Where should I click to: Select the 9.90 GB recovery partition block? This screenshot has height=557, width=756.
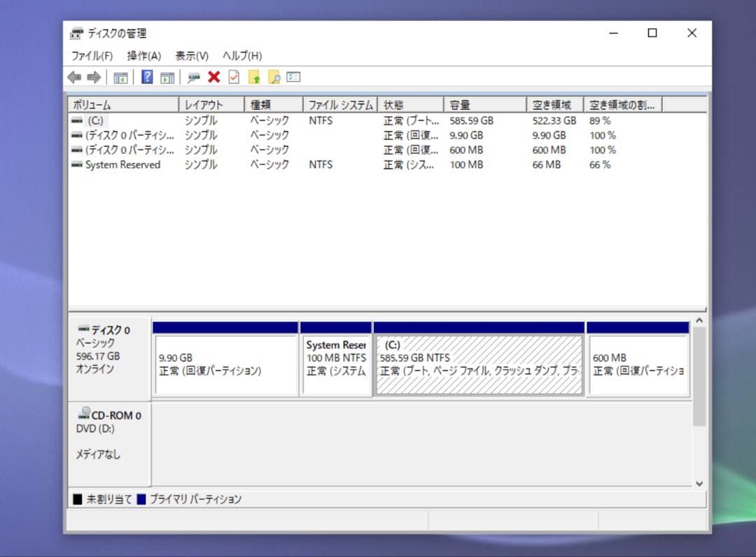pyautogui.click(x=225, y=360)
